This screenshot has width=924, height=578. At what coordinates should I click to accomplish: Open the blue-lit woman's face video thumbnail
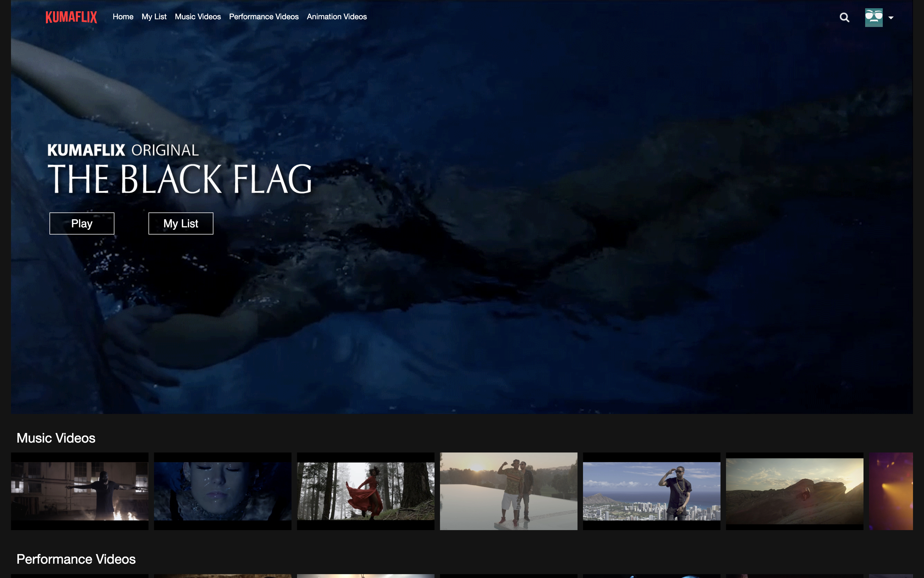click(x=222, y=491)
